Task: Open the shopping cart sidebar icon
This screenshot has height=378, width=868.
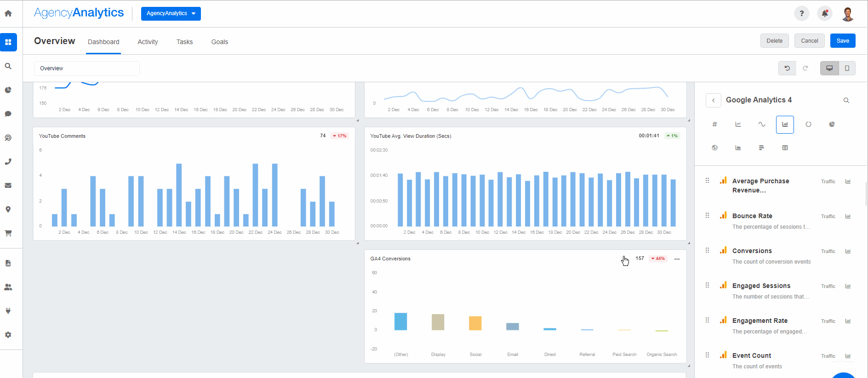Action: tap(8, 233)
